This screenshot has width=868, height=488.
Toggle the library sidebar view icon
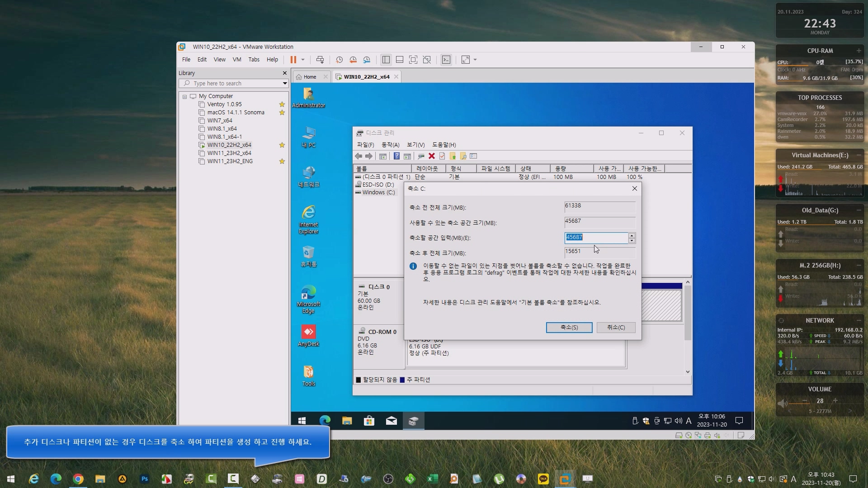coord(386,60)
